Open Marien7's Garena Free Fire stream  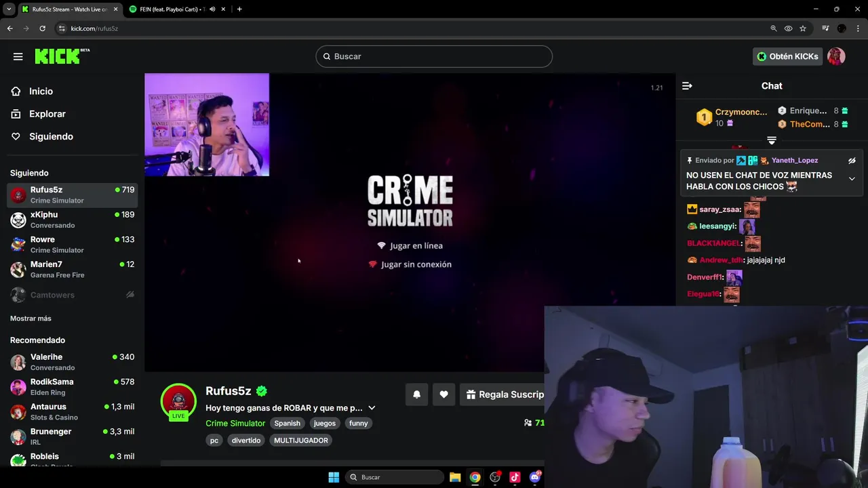pos(73,269)
